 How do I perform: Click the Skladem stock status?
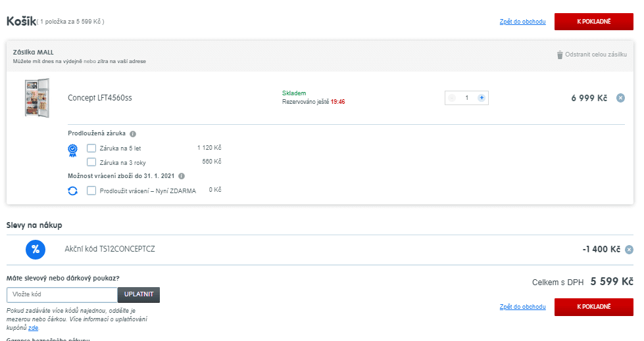[x=294, y=93]
